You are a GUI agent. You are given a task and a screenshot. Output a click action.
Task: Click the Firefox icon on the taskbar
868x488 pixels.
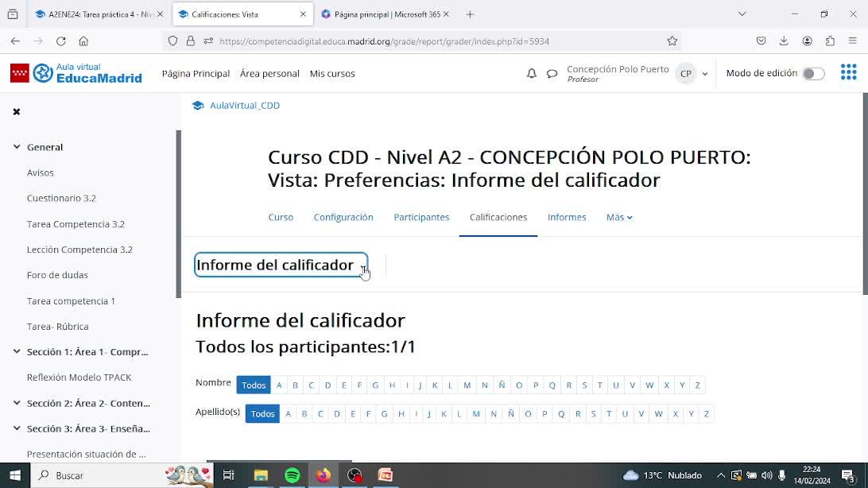(324, 475)
